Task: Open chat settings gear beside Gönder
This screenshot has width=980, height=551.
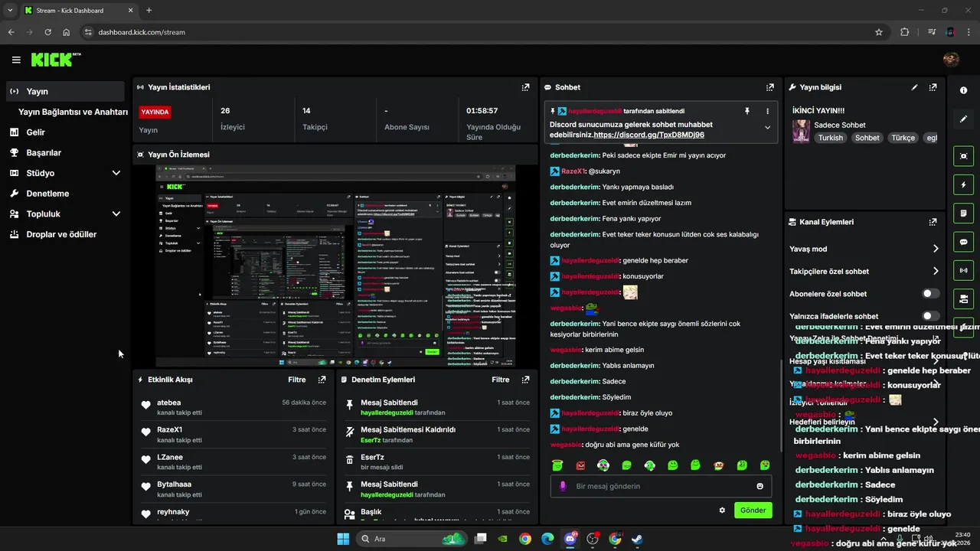Action: coord(721,510)
